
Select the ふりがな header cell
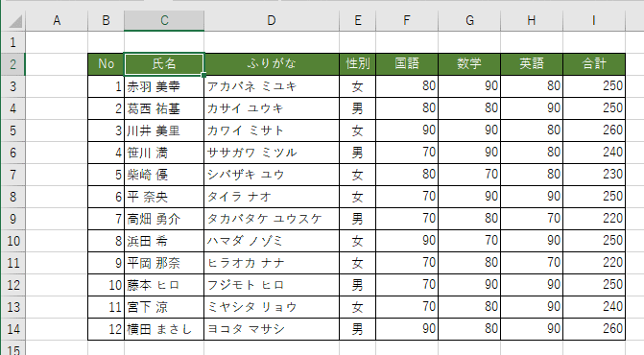[272, 64]
